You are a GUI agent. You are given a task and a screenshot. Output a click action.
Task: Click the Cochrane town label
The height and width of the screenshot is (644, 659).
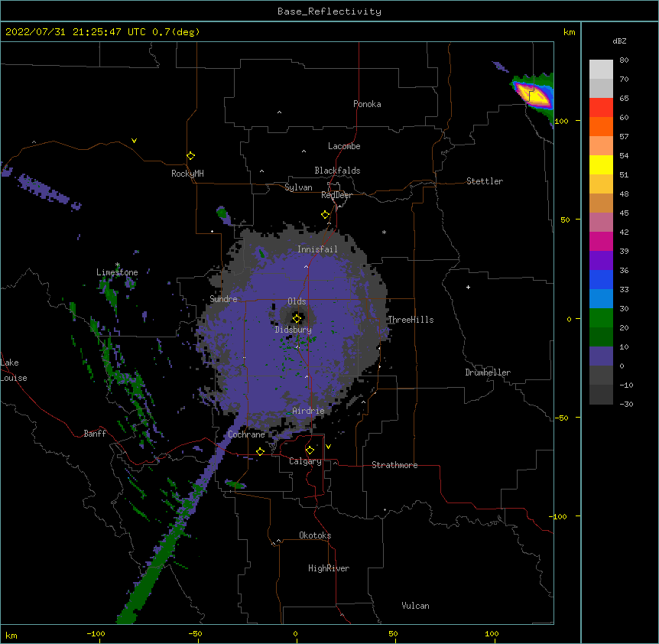(x=246, y=434)
